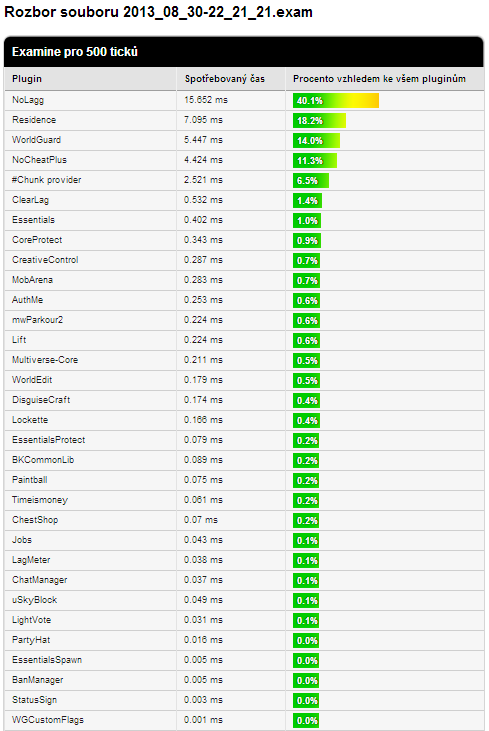
Task: Click the 2.521 ms time value
Action: (203, 180)
